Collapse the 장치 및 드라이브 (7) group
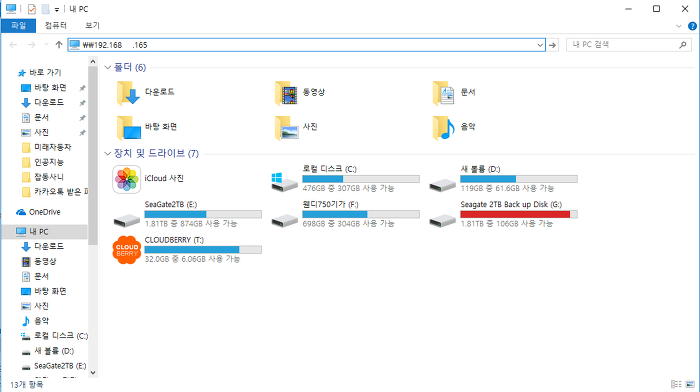Viewport: 700px width, 392px height. pyautogui.click(x=107, y=154)
